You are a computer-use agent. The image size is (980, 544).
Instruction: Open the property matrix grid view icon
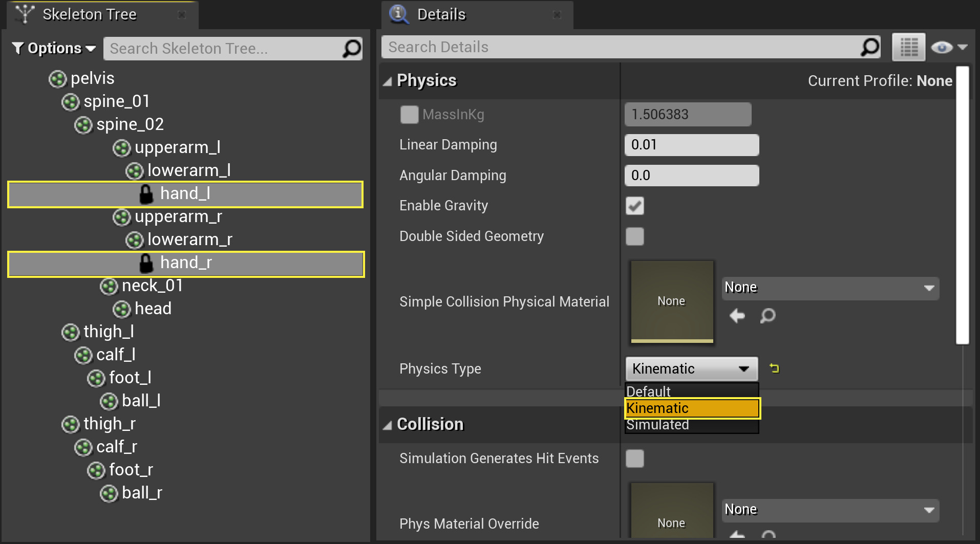click(x=908, y=48)
